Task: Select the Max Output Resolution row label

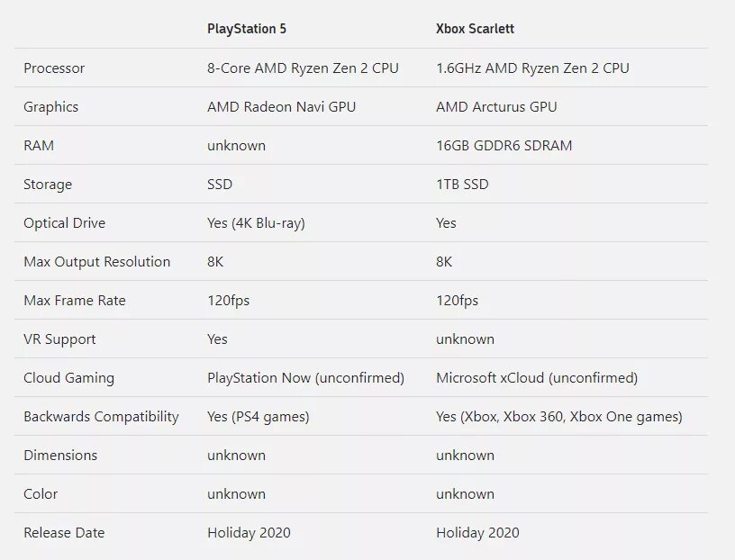Action: pos(97,261)
